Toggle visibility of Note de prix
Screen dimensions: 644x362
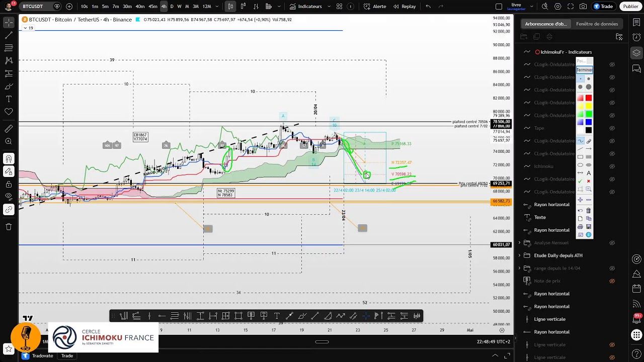click(x=612, y=281)
